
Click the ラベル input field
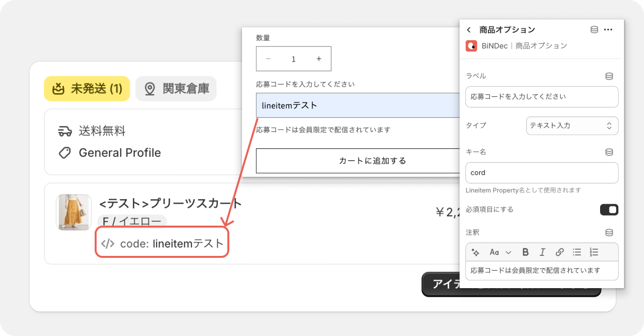point(542,97)
